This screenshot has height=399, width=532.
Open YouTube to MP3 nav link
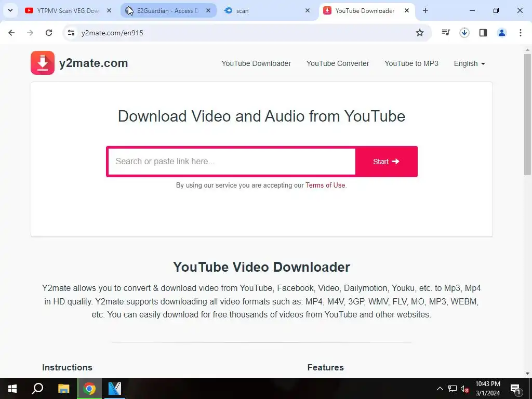click(411, 63)
